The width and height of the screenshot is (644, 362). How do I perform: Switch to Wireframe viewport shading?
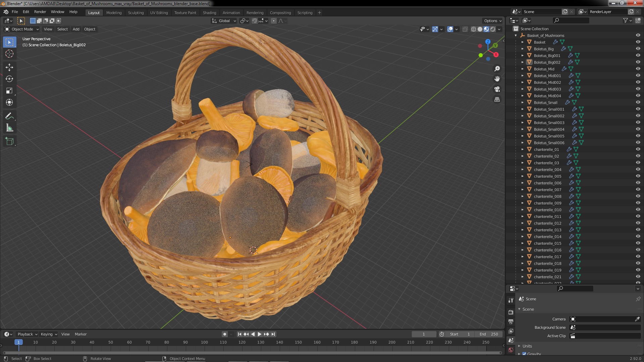coord(474,29)
